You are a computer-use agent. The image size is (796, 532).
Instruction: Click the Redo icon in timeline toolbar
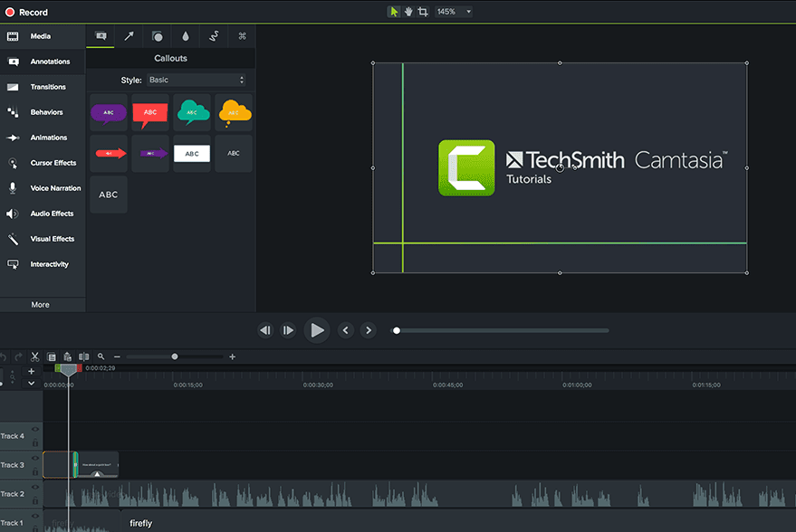19,357
